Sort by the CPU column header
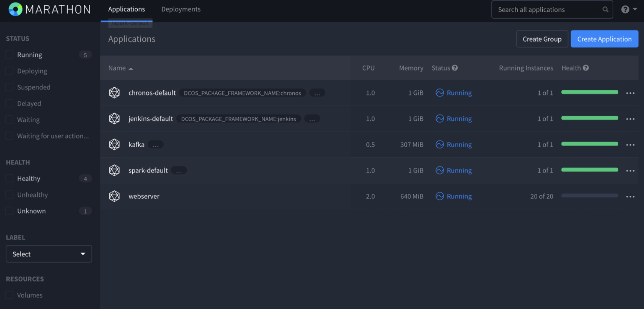This screenshot has height=309, width=644. coord(368,68)
